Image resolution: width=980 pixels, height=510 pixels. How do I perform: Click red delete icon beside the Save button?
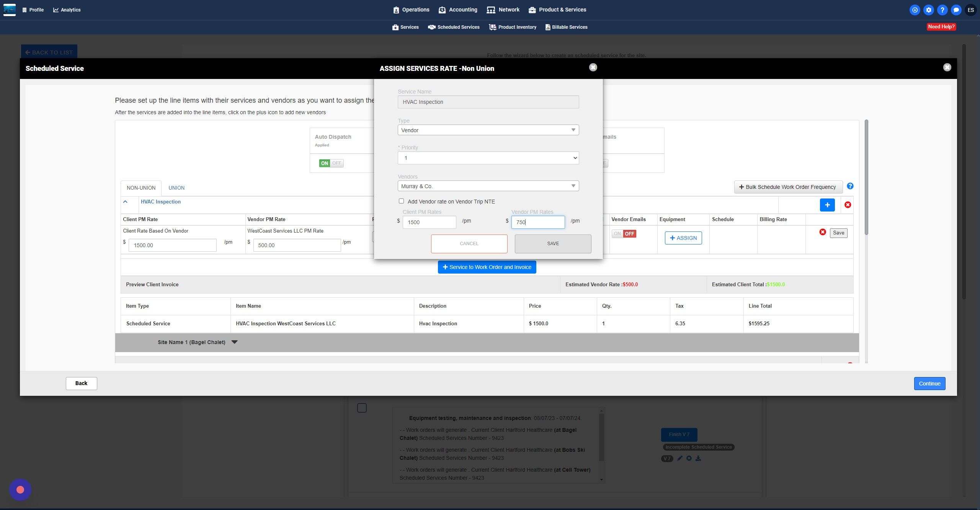[x=822, y=232]
